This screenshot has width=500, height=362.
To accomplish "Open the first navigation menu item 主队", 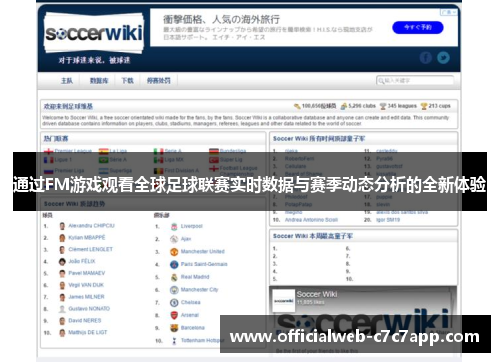I will pyautogui.click(x=67, y=81).
